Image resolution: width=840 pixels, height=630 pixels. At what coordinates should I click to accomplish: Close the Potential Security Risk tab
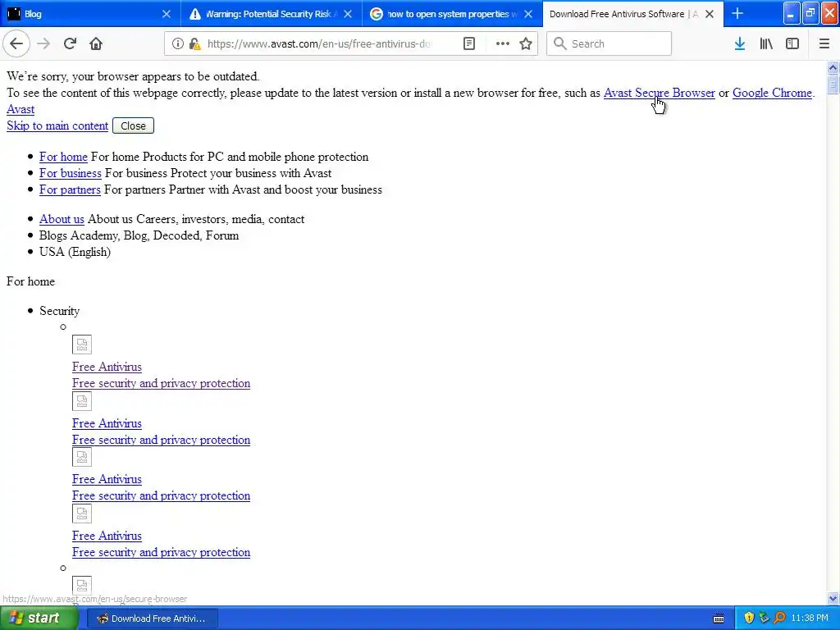(x=348, y=14)
